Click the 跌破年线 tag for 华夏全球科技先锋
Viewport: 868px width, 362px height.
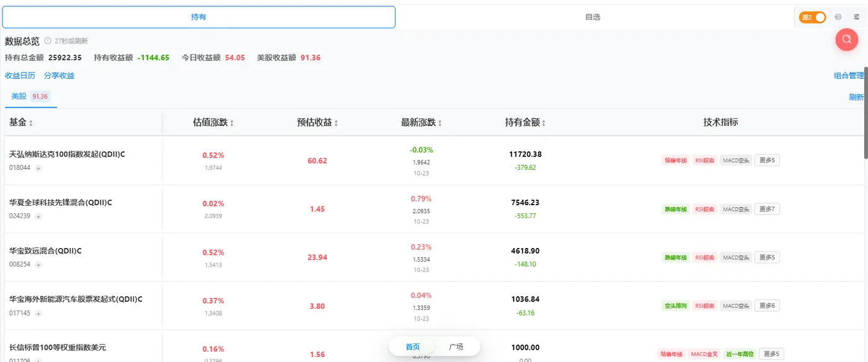675,209
